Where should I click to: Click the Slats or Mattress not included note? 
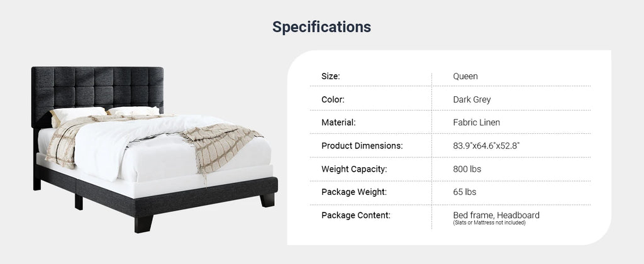[x=489, y=223]
